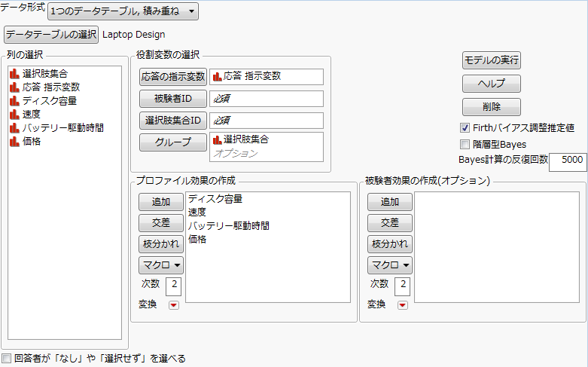The height and width of the screenshot is (367, 588).
Task: Run the model with モデルの実行
Action: tap(491, 60)
